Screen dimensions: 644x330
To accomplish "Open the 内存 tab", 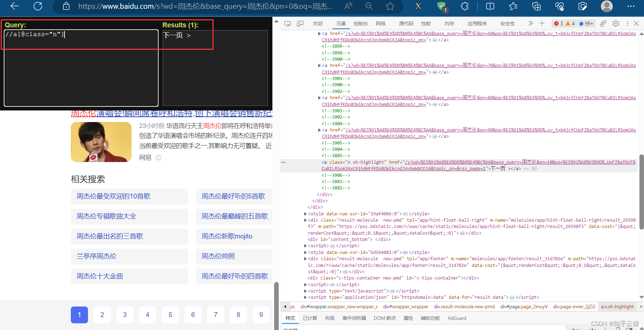I will (x=449, y=23).
